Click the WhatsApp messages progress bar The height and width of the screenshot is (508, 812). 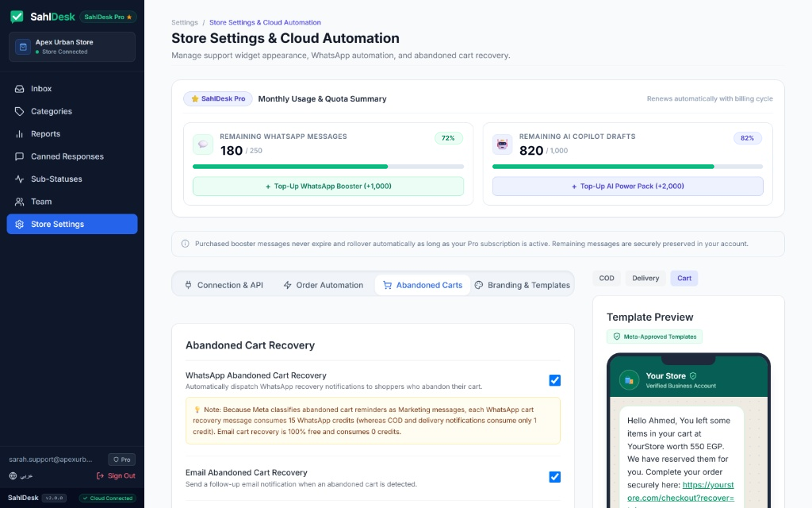(x=327, y=167)
